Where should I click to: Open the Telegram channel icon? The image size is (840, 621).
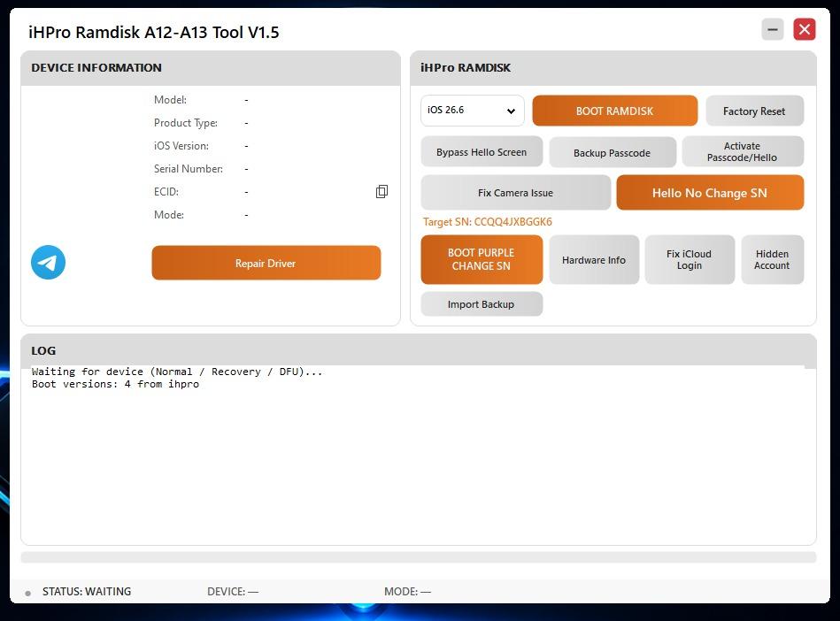(x=48, y=263)
